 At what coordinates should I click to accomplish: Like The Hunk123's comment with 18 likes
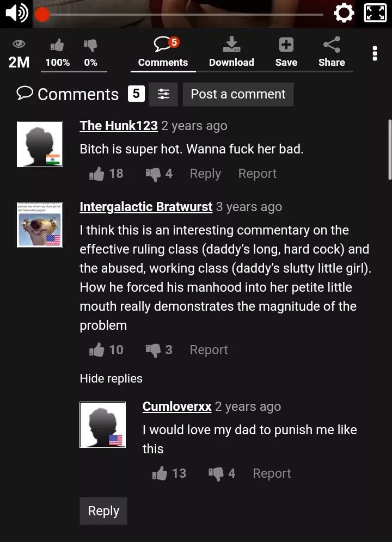pos(96,174)
